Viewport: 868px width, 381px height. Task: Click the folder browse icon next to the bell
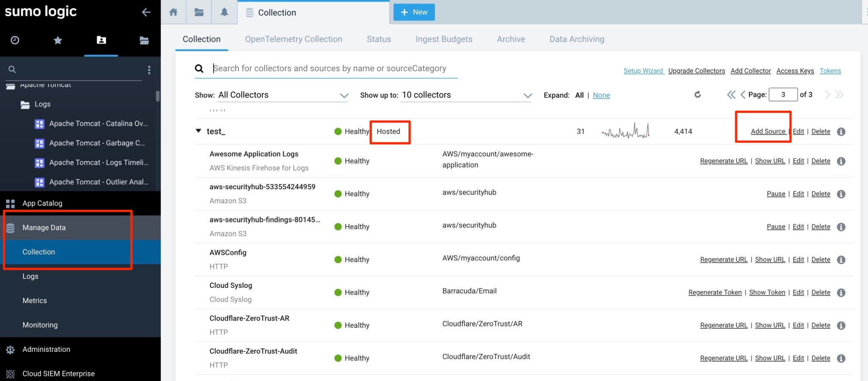[199, 12]
